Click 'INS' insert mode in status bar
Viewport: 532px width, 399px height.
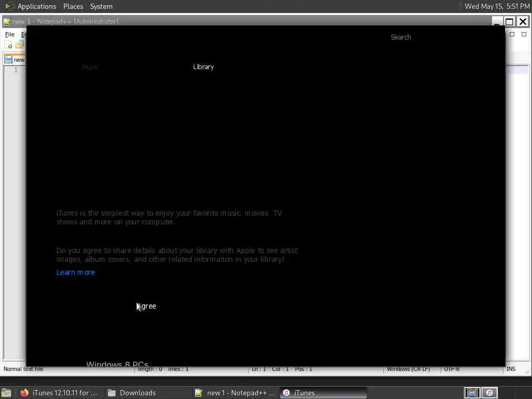(511, 369)
